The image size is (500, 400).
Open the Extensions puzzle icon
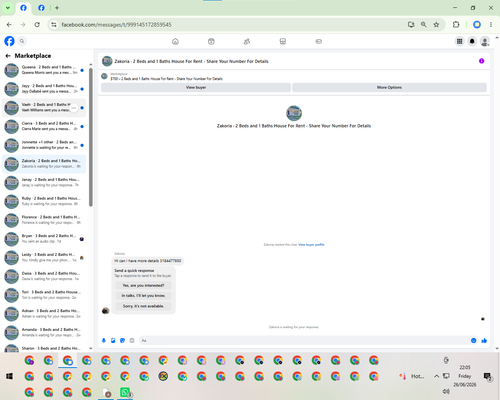pyautogui.click(x=456, y=25)
